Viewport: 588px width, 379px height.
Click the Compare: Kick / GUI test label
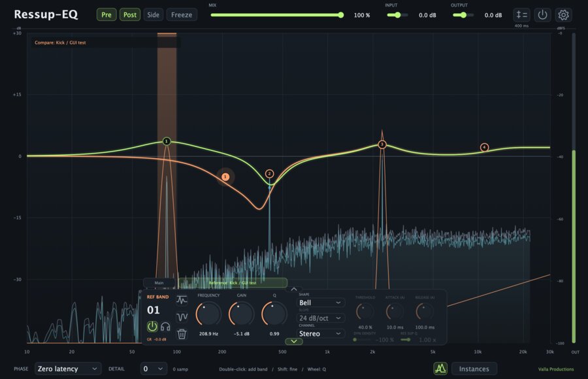coord(60,42)
